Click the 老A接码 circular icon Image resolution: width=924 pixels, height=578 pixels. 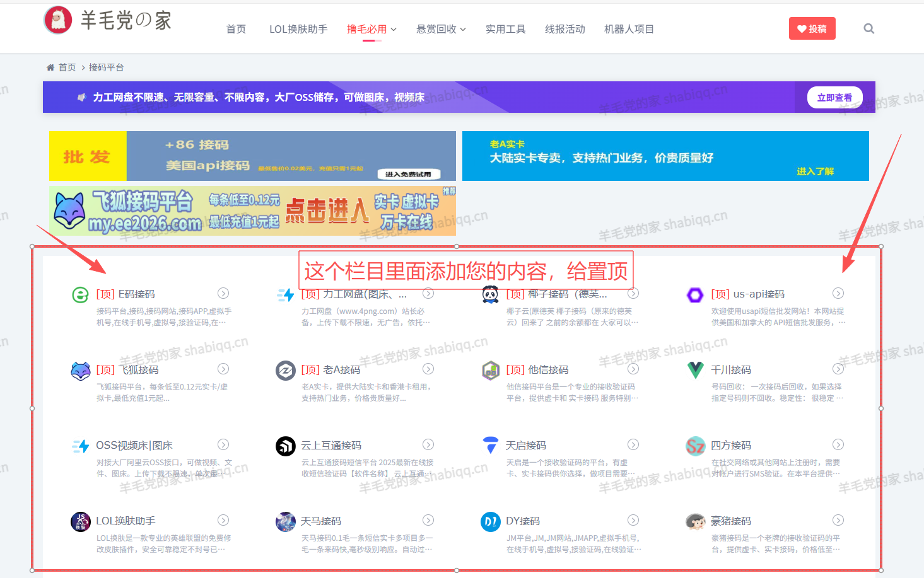pos(285,369)
